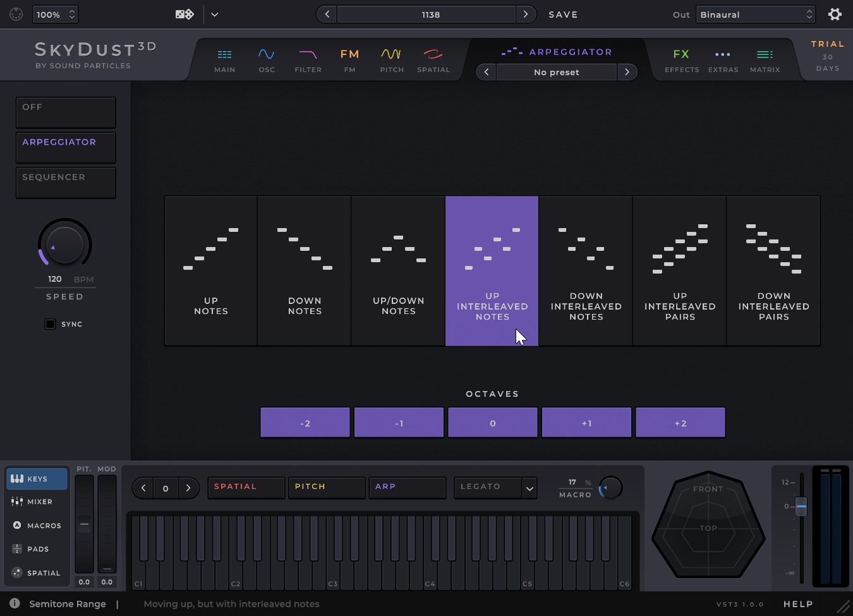Open the EXTRAS three-dots tab
This screenshot has height=616, width=853.
tap(723, 61)
